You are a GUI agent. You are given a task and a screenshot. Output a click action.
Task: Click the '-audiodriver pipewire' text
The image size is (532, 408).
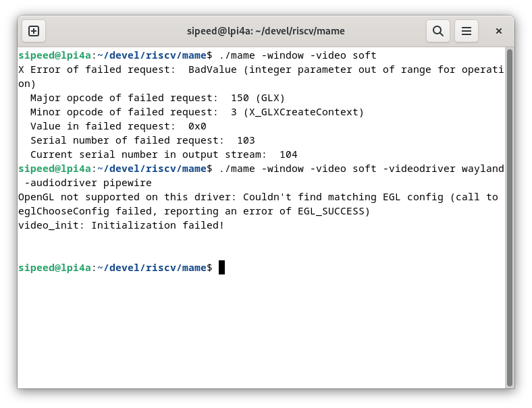click(88, 183)
